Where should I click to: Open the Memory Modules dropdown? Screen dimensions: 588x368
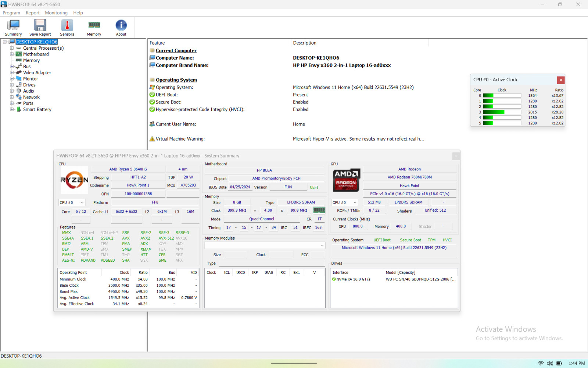coord(265,245)
